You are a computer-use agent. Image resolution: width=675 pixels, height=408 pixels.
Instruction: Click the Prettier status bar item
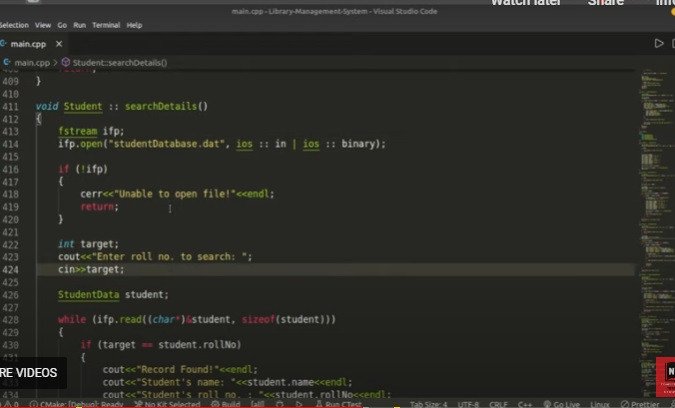(644, 403)
